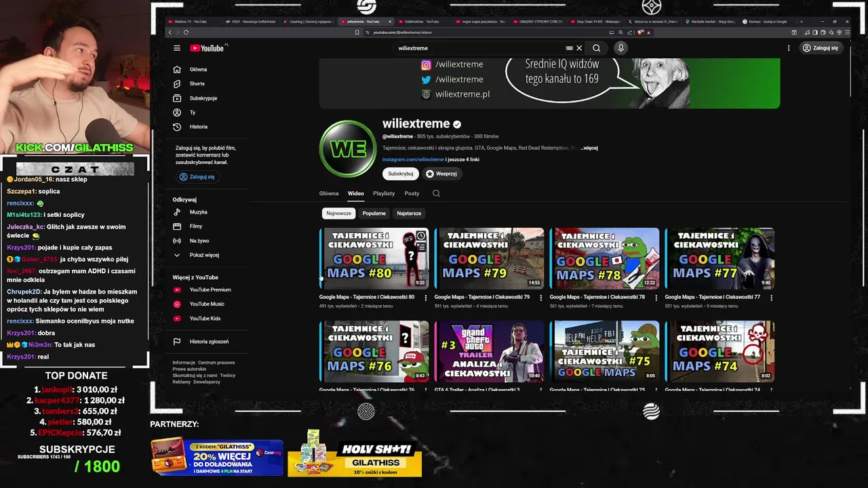Open the on-screen keyboard icon in search box
The image size is (868, 488).
point(570,48)
